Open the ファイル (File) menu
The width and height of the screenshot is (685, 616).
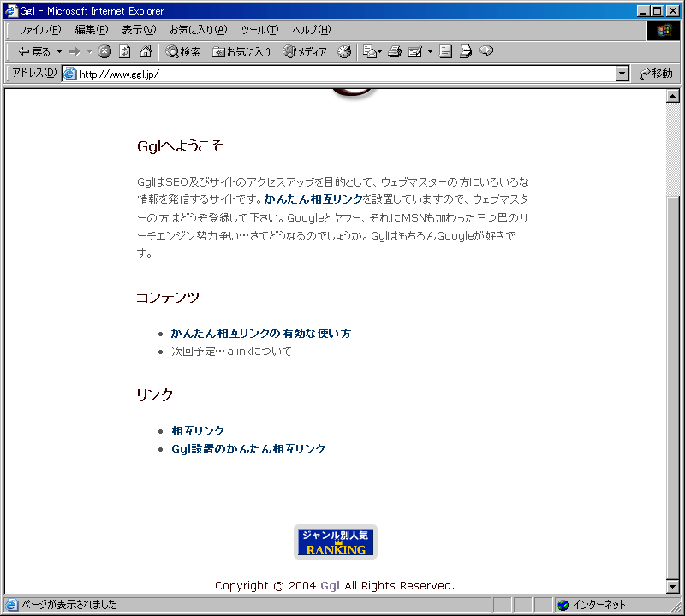tap(39, 30)
